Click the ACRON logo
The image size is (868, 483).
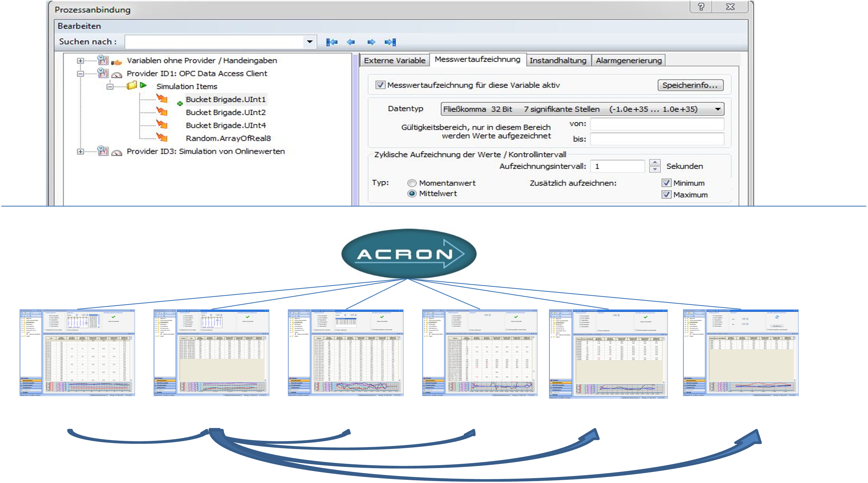coord(409,254)
